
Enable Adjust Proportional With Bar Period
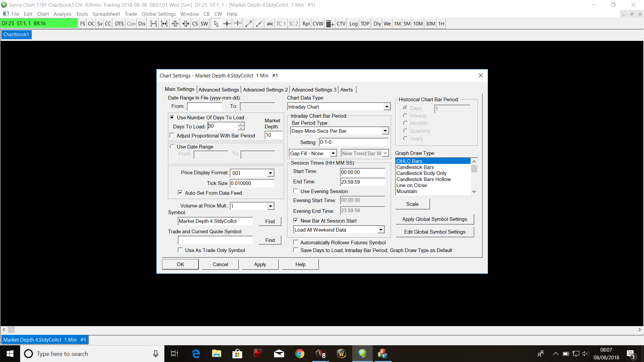point(172,135)
